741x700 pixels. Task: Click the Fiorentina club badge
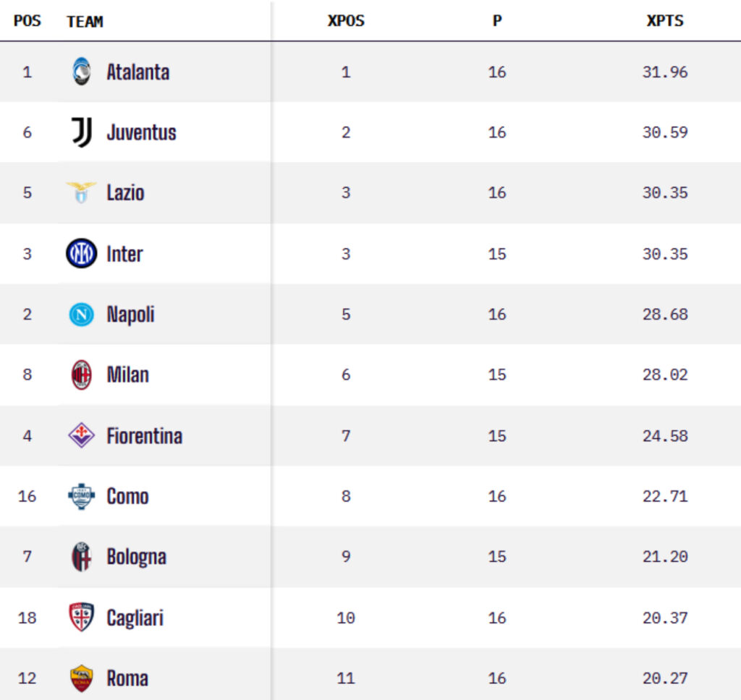81,435
